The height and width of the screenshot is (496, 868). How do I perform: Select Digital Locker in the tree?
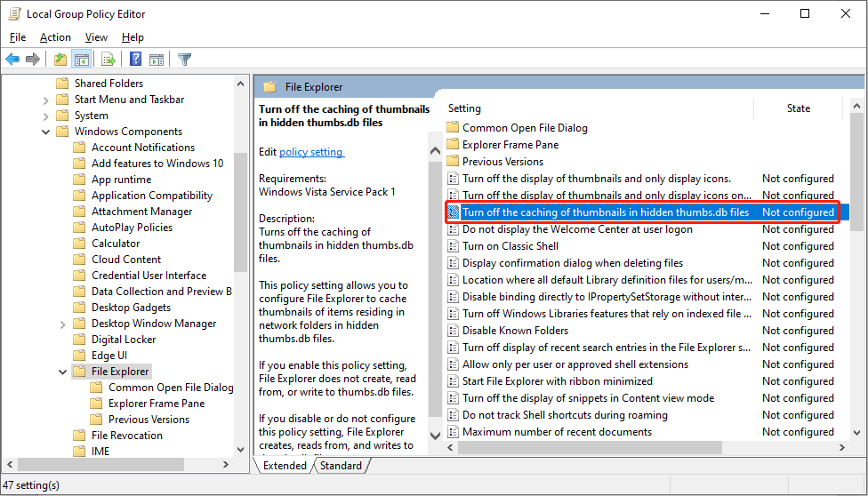124,340
